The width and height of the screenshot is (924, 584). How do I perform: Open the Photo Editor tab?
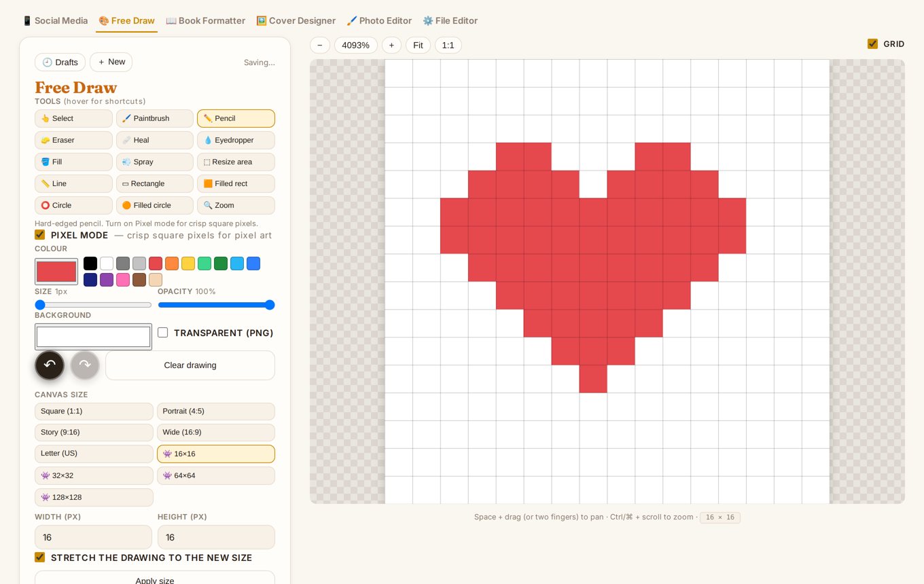(379, 20)
